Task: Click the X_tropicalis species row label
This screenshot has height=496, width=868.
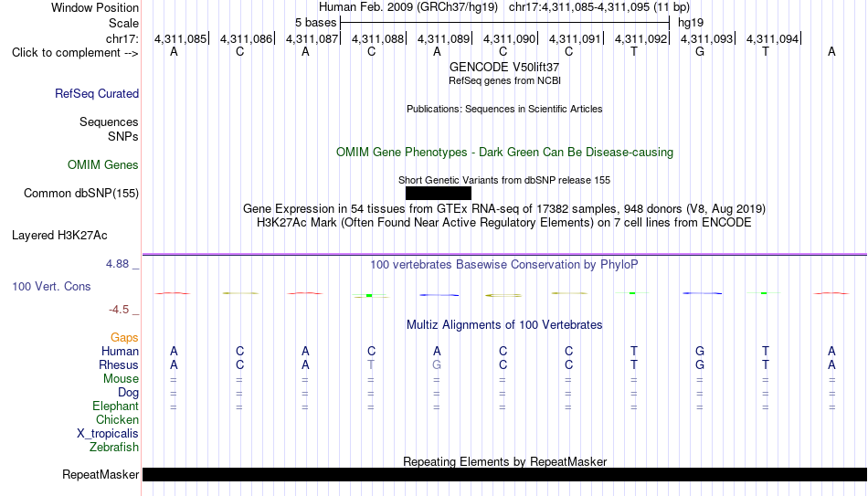Action: click(x=108, y=434)
